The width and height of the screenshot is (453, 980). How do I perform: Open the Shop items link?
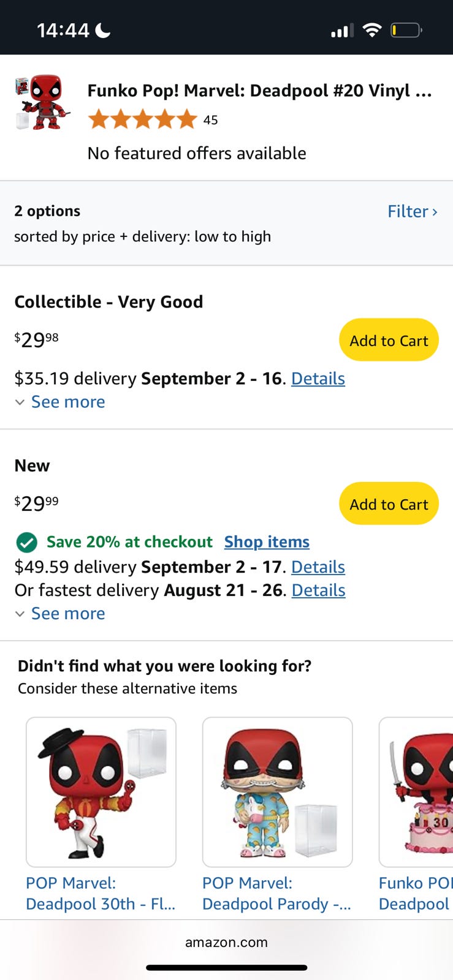tap(267, 542)
